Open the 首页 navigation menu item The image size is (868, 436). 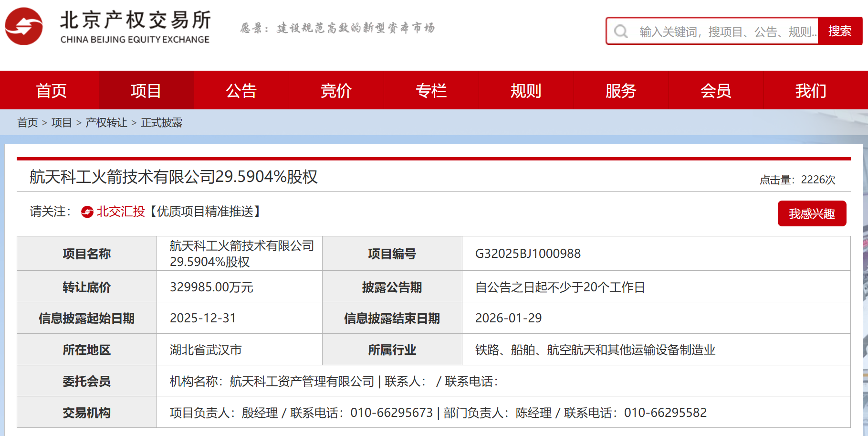(51, 90)
